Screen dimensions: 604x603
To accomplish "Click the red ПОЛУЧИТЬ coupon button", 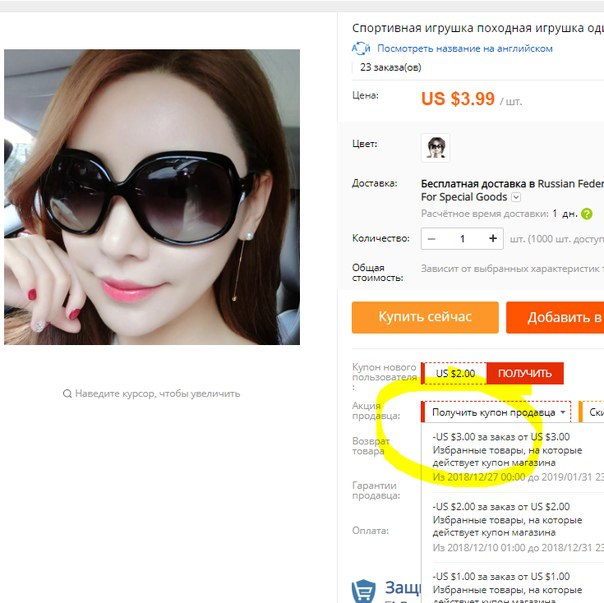I will coord(525,373).
